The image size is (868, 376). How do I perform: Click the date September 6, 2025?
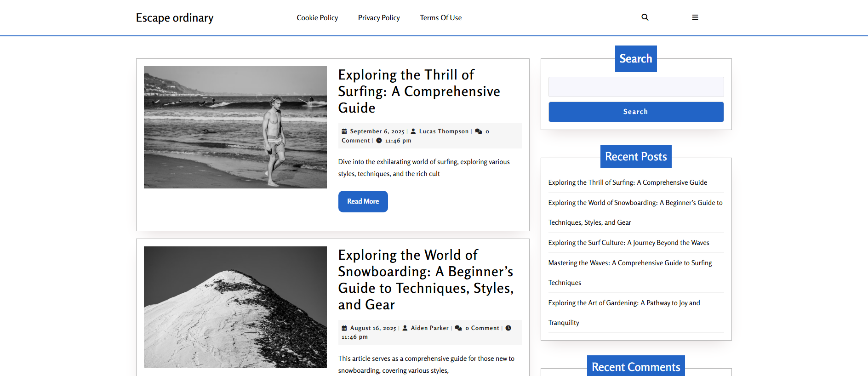coord(377,131)
